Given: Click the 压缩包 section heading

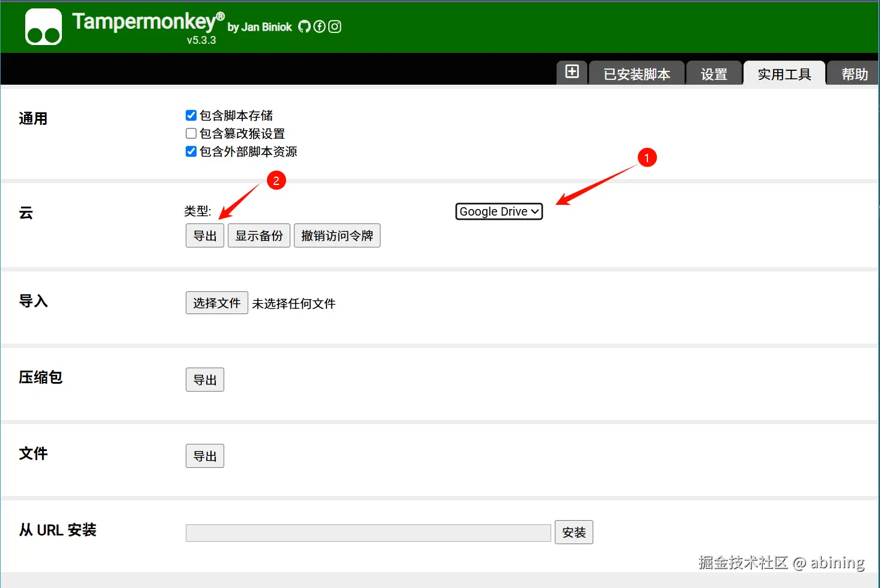Looking at the screenshot, I should click(40, 377).
